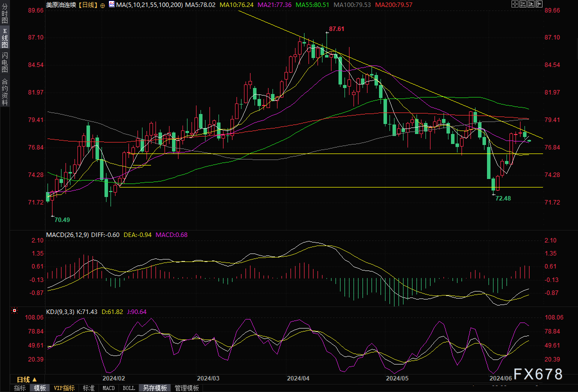Choose the MACD template button

[x=108, y=388]
